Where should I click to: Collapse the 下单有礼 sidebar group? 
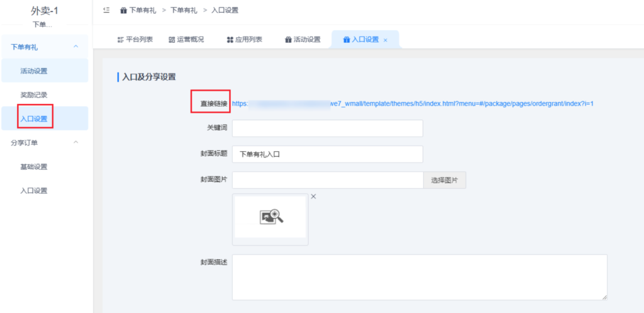click(76, 47)
